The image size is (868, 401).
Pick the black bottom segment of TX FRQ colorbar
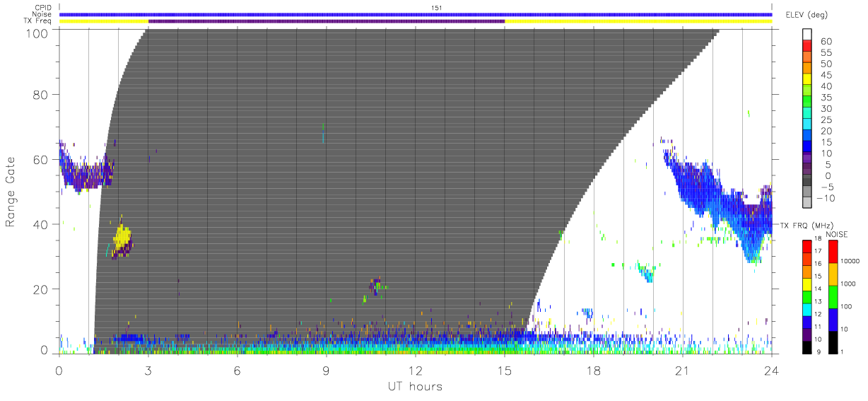pyautogui.click(x=807, y=347)
